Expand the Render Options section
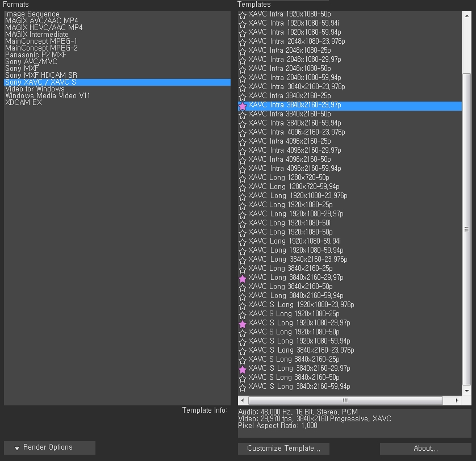 (49, 447)
